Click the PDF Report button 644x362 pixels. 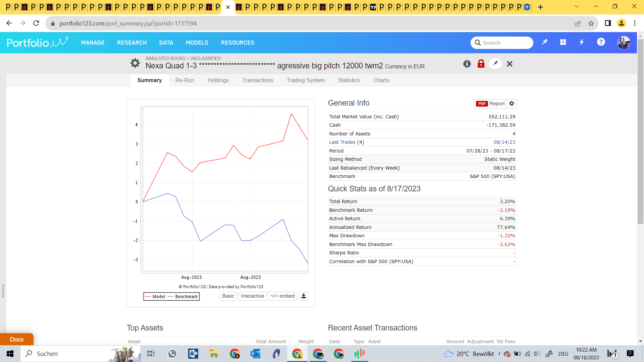[490, 104]
